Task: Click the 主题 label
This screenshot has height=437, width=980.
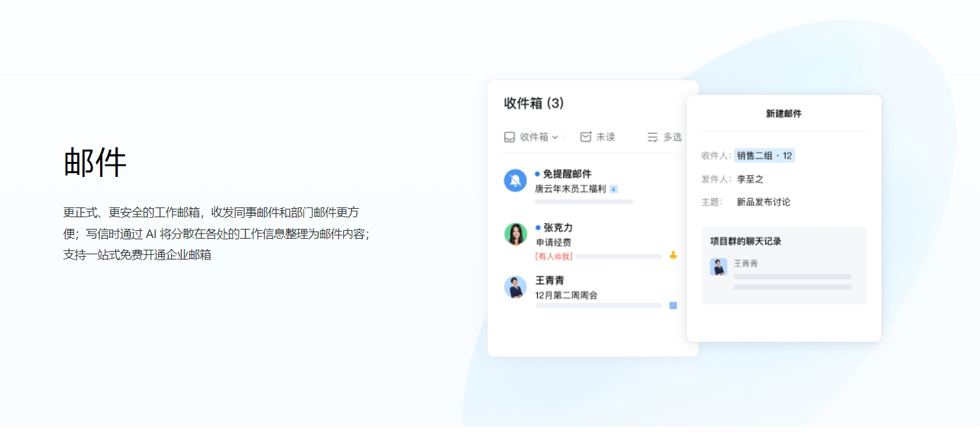Action: pyautogui.click(x=712, y=202)
